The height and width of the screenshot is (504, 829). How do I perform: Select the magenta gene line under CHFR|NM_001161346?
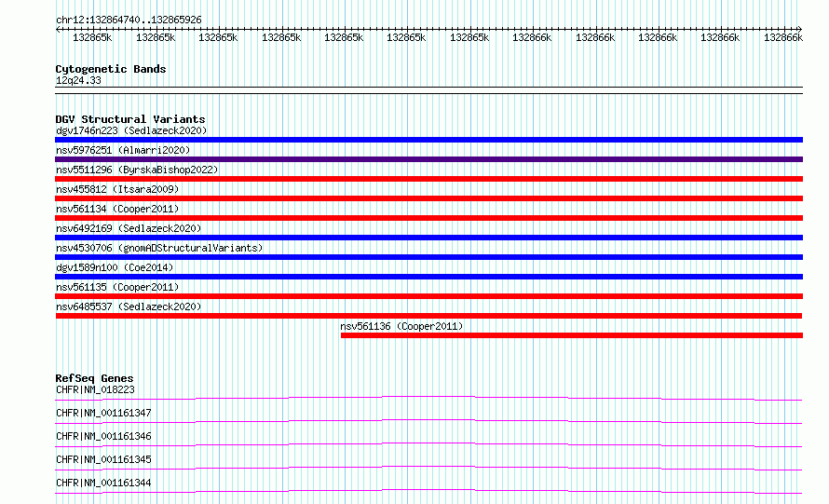[x=428, y=444]
